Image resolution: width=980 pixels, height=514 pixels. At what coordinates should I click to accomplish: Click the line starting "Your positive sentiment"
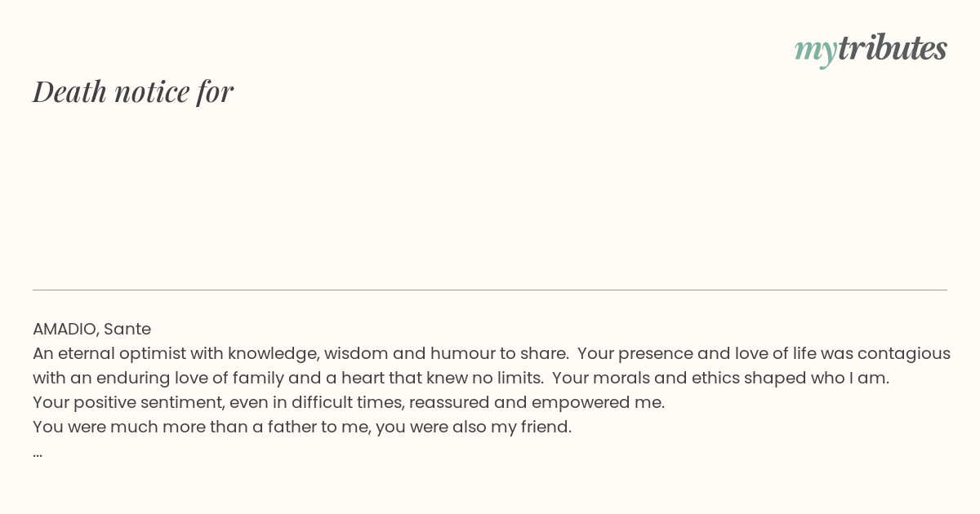pos(349,403)
